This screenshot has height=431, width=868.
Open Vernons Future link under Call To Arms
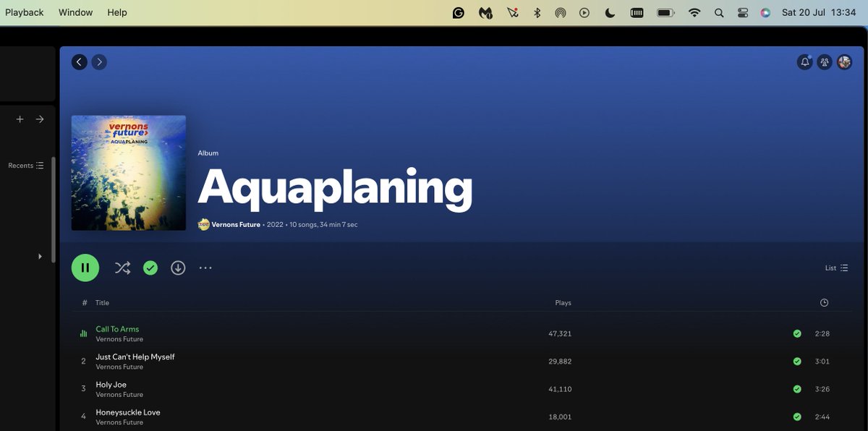click(x=119, y=339)
